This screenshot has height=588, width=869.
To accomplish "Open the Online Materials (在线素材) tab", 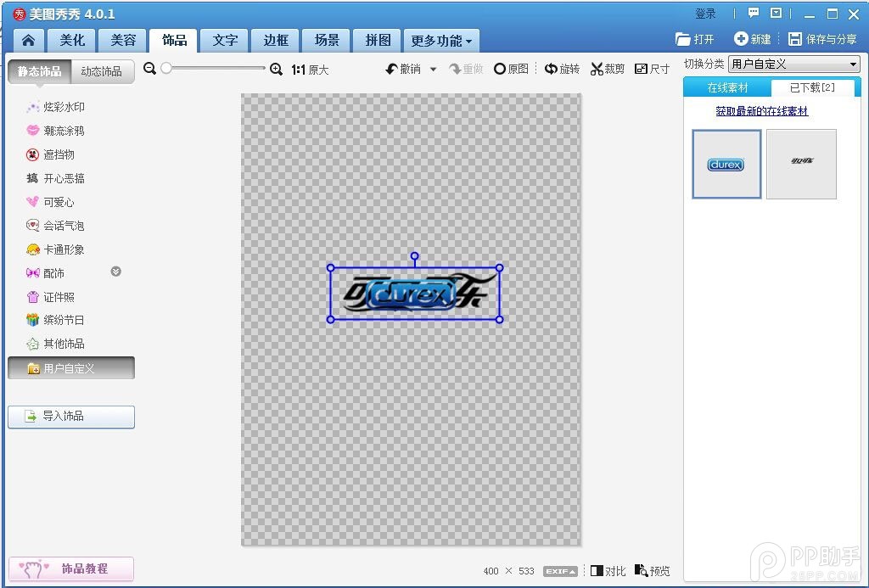I will pyautogui.click(x=727, y=88).
